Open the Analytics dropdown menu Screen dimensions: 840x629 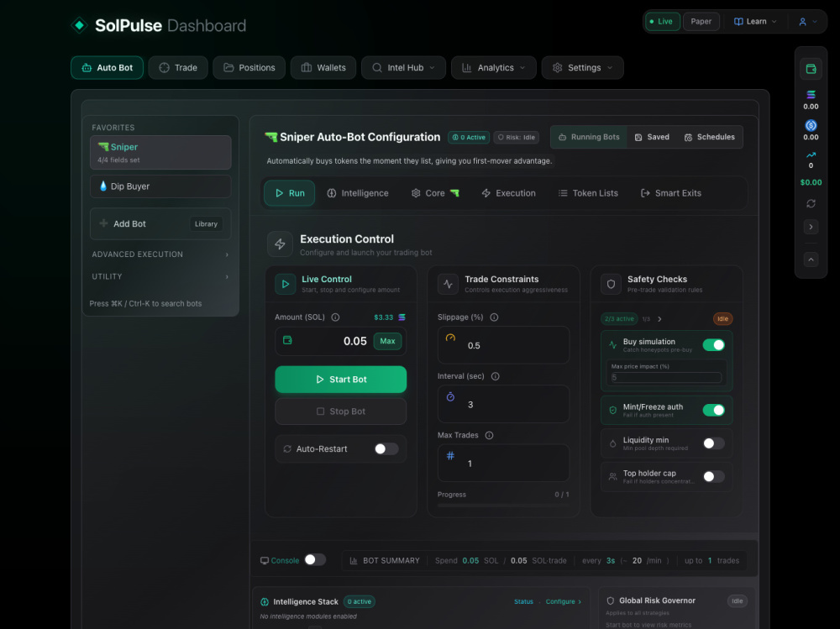[493, 67]
